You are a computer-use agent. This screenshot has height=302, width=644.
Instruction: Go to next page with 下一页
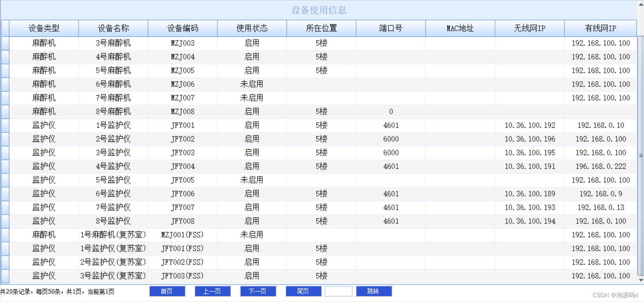pyautogui.click(x=258, y=291)
